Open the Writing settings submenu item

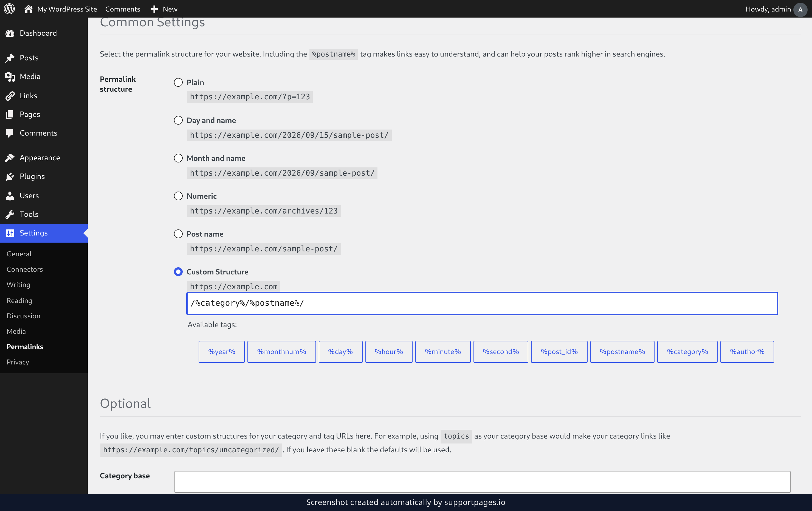pos(18,285)
